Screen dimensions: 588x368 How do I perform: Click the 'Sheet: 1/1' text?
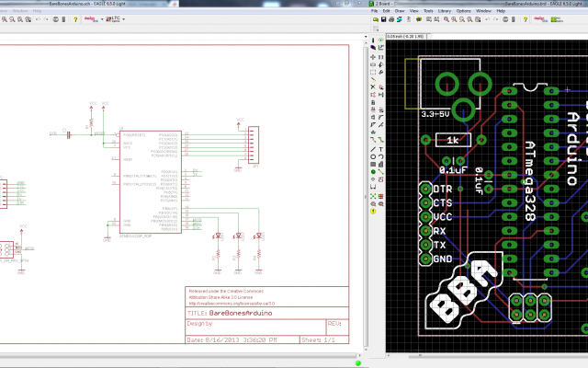tap(318, 339)
